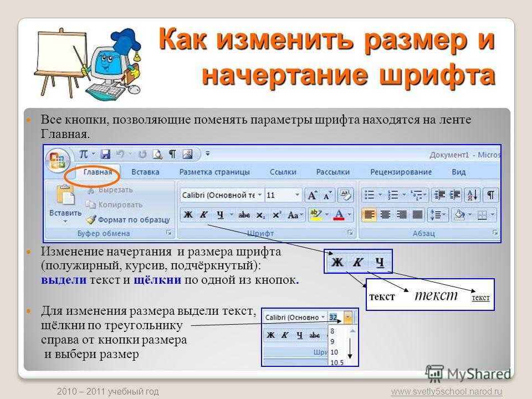Click the red font color A button
This screenshot has width=532, height=399.
[x=339, y=215]
